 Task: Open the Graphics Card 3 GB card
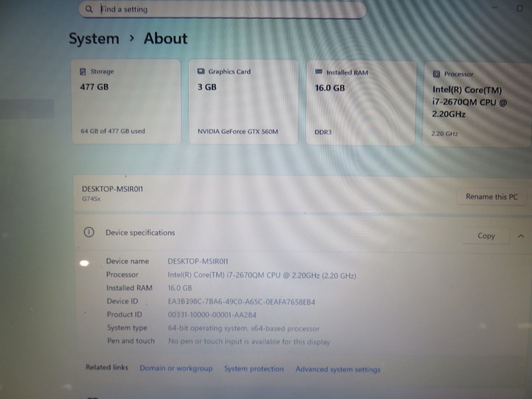(x=243, y=102)
